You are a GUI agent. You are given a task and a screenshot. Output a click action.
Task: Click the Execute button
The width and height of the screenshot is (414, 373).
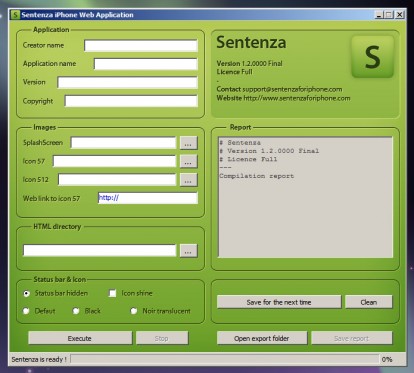[x=80, y=338]
